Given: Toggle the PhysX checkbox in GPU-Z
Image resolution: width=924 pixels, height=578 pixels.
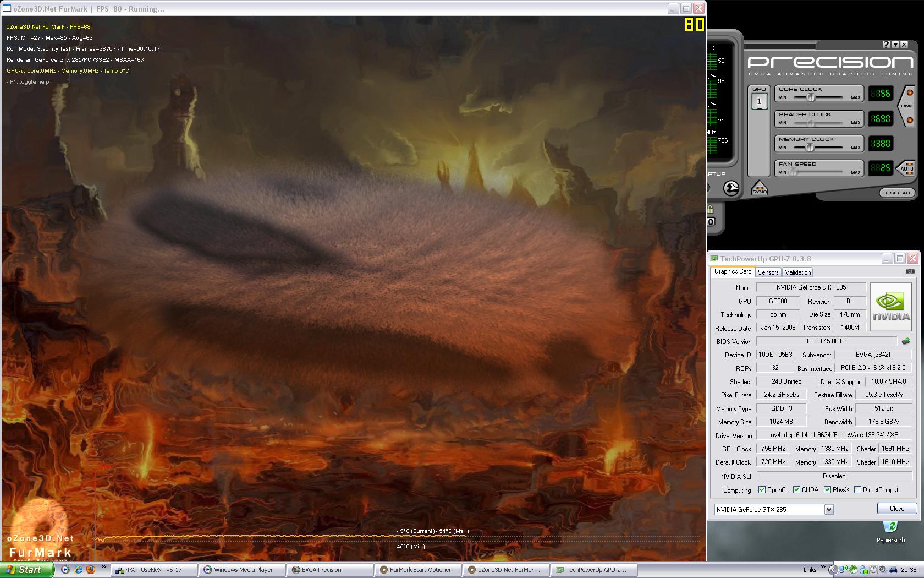Looking at the screenshot, I should tap(827, 490).
